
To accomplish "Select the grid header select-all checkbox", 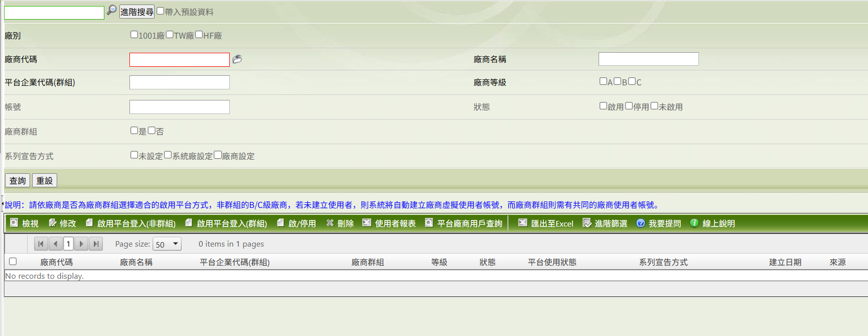I will (13, 261).
